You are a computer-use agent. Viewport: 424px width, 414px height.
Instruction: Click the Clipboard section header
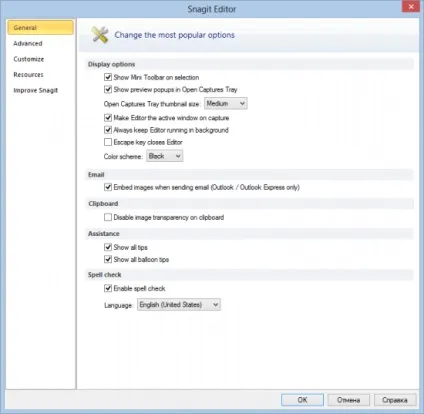[103, 204]
